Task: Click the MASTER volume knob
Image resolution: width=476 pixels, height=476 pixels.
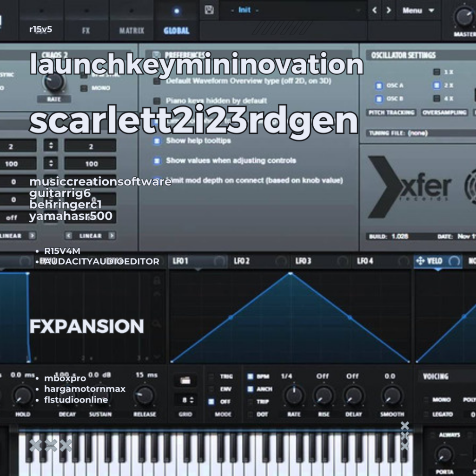Action: coord(464,16)
